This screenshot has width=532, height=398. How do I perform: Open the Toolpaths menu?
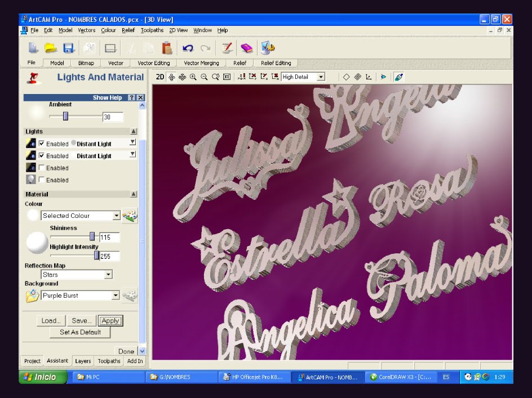coord(152,30)
